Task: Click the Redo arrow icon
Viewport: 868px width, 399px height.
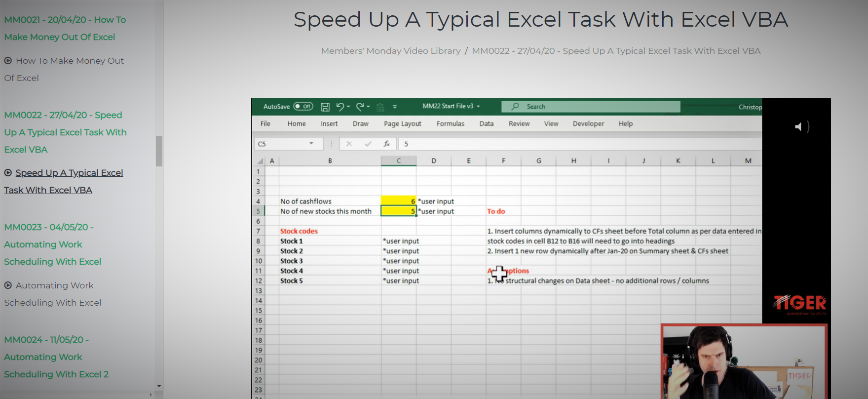Action: pos(360,107)
